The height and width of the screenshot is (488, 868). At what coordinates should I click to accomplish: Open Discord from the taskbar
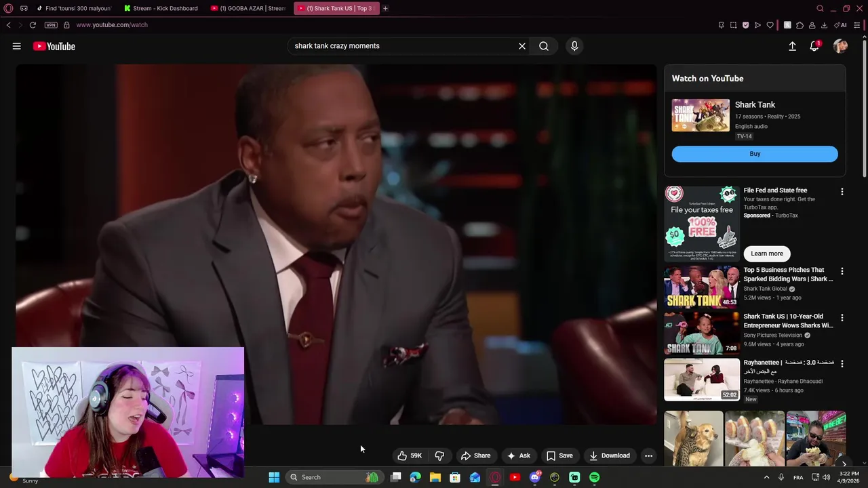pos(535,477)
